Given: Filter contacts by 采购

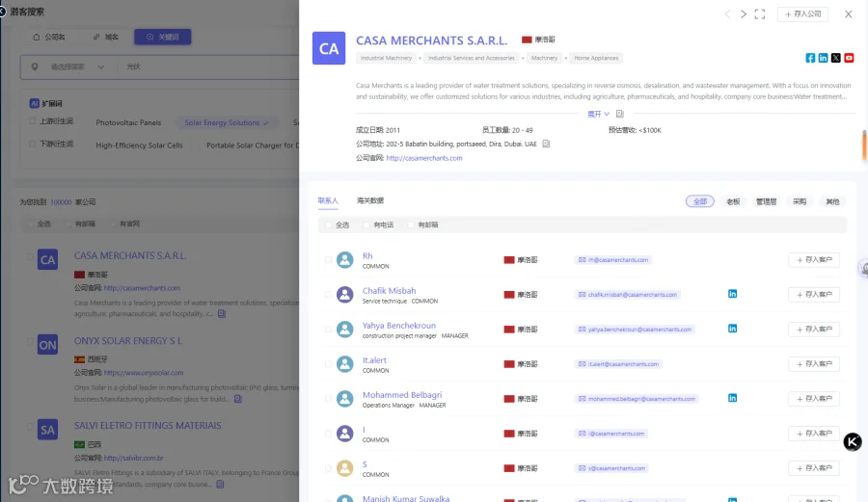Looking at the screenshot, I should (x=800, y=201).
